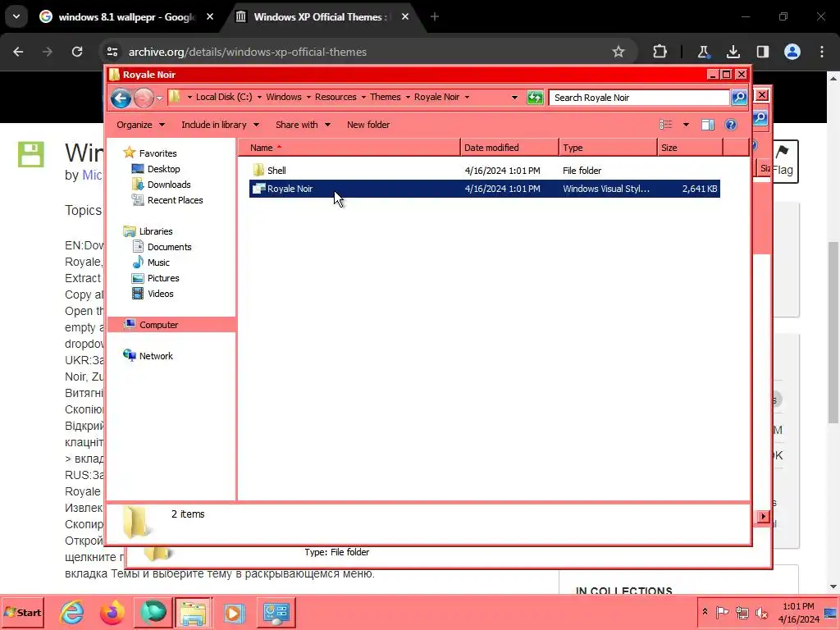Switch to Windows XP Official Themes tab
Screen dimensions: 840x630
[x=323, y=17]
